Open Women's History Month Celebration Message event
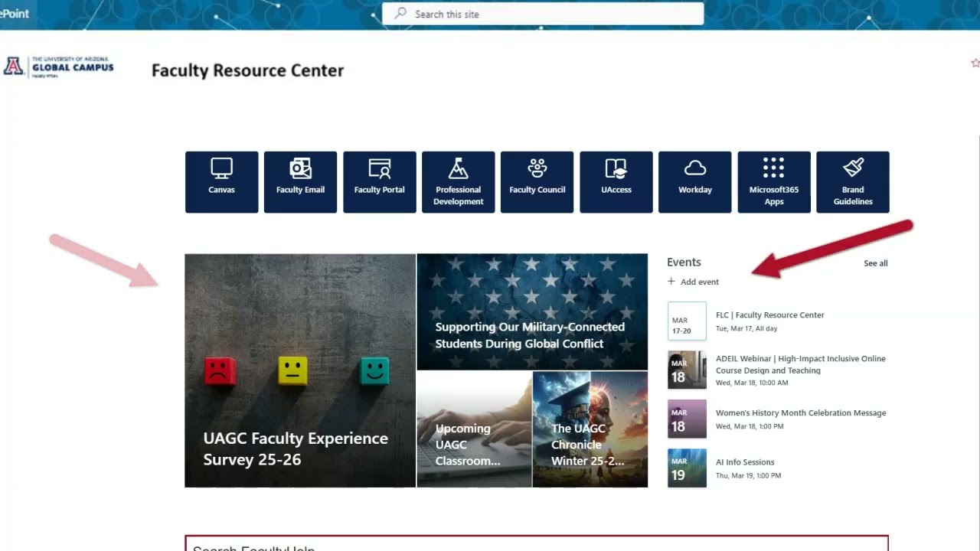Image resolution: width=980 pixels, height=551 pixels. coord(801,413)
